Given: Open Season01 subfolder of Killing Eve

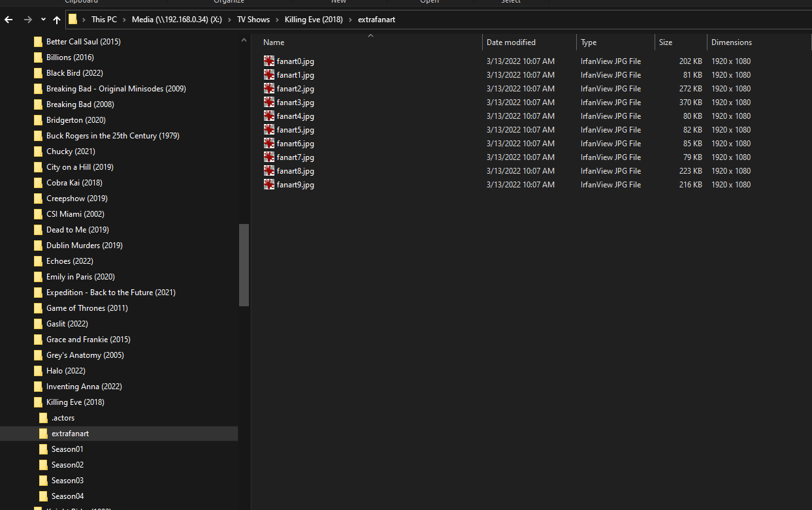Looking at the screenshot, I should pos(67,449).
